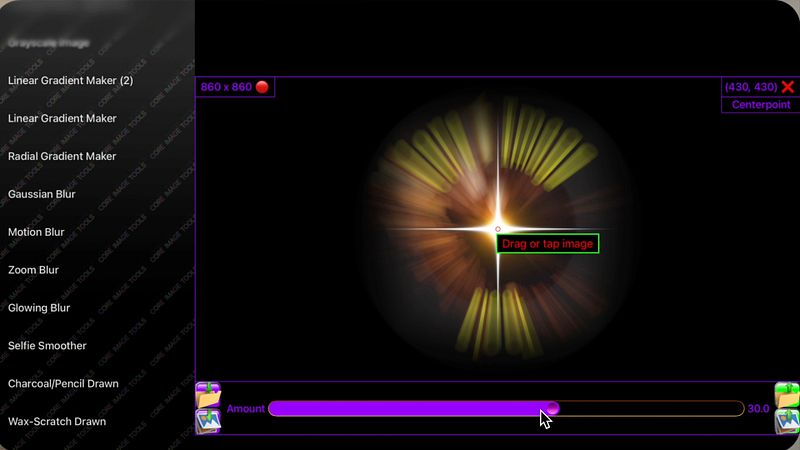The width and height of the screenshot is (800, 450).
Task: Click the purple import-from-folder icon
Action: (x=208, y=395)
